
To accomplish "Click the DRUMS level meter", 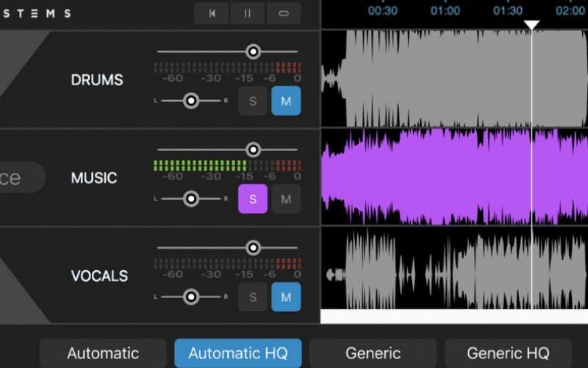I will coord(228,68).
